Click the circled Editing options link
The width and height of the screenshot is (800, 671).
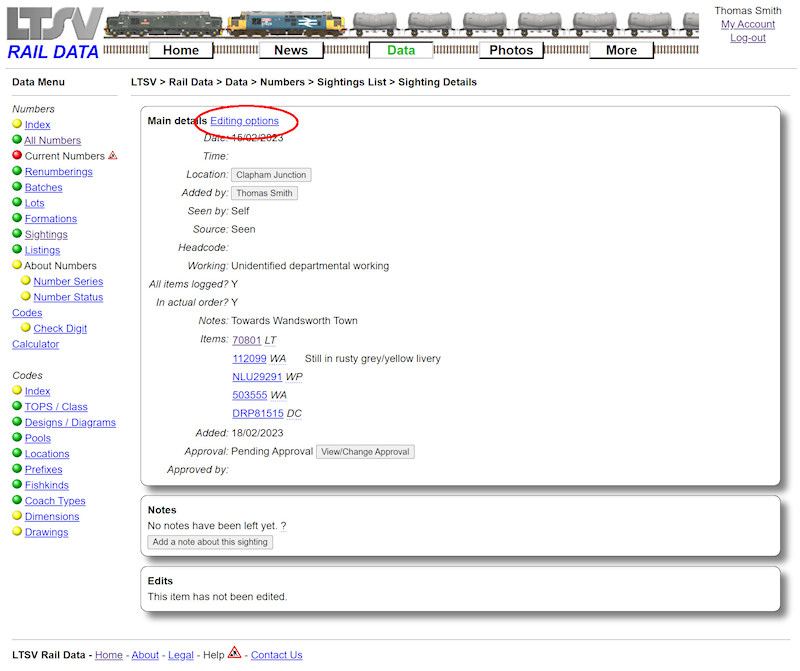point(245,120)
